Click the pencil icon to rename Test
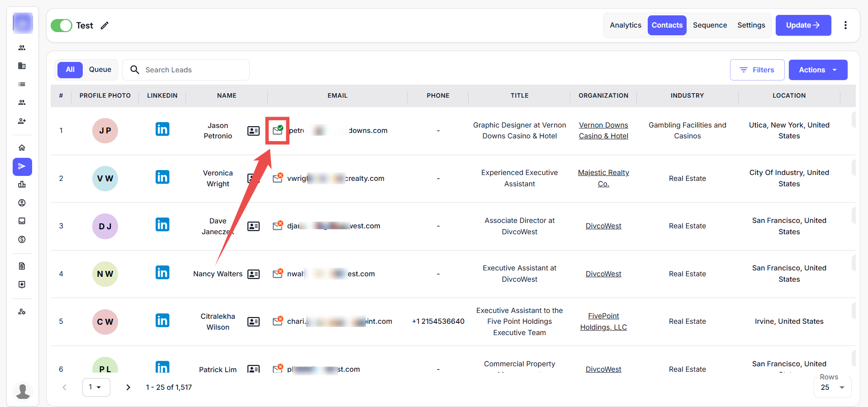This screenshot has width=868, height=407. pos(104,25)
